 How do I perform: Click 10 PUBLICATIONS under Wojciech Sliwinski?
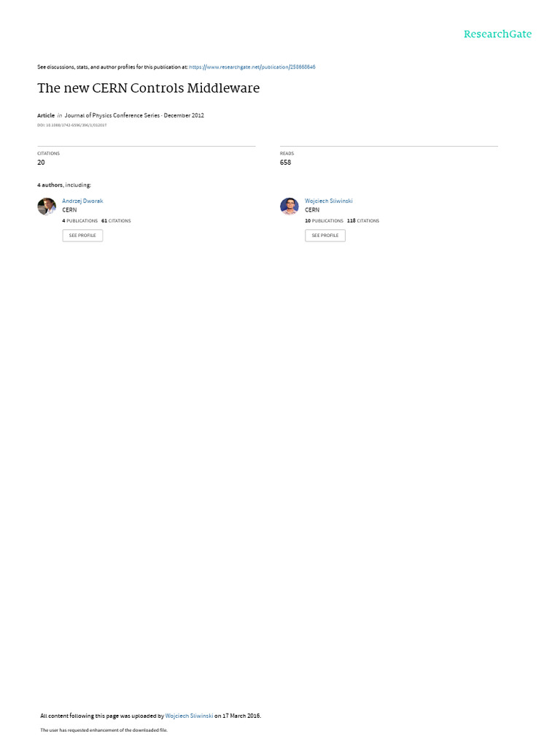pos(324,221)
